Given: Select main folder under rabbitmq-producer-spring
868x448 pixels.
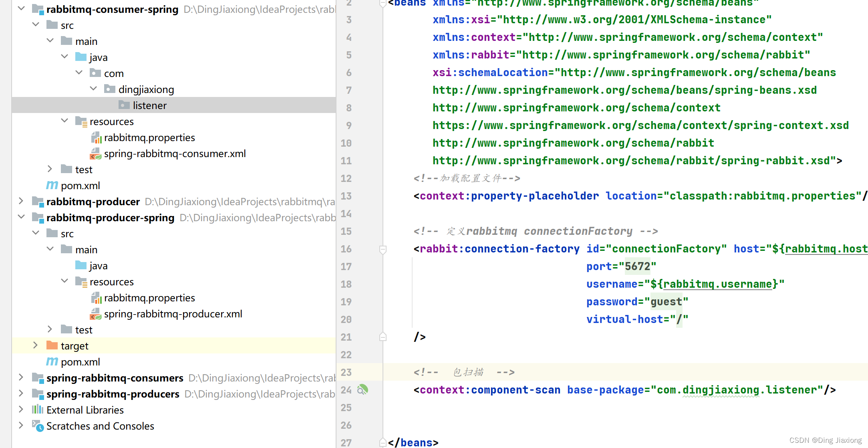Looking at the screenshot, I should coord(86,250).
